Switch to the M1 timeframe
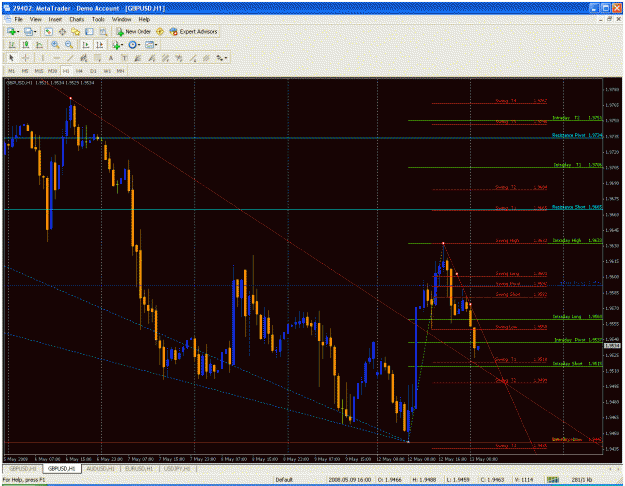 tap(11, 71)
